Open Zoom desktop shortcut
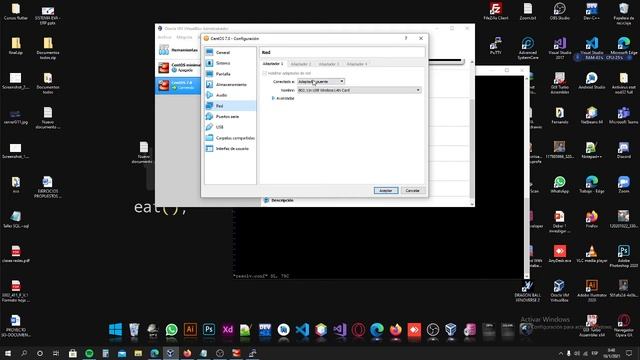The width and height of the screenshot is (640, 360). click(623, 184)
